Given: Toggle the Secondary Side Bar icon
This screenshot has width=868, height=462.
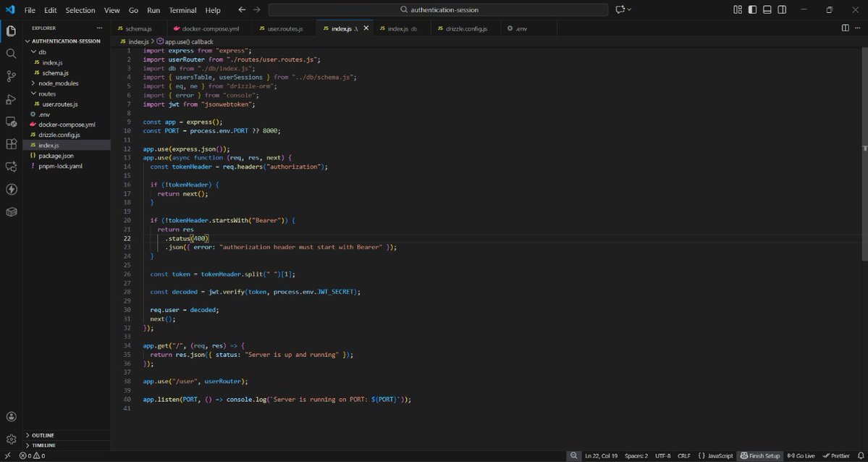Looking at the screenshot, I should 782,9.
